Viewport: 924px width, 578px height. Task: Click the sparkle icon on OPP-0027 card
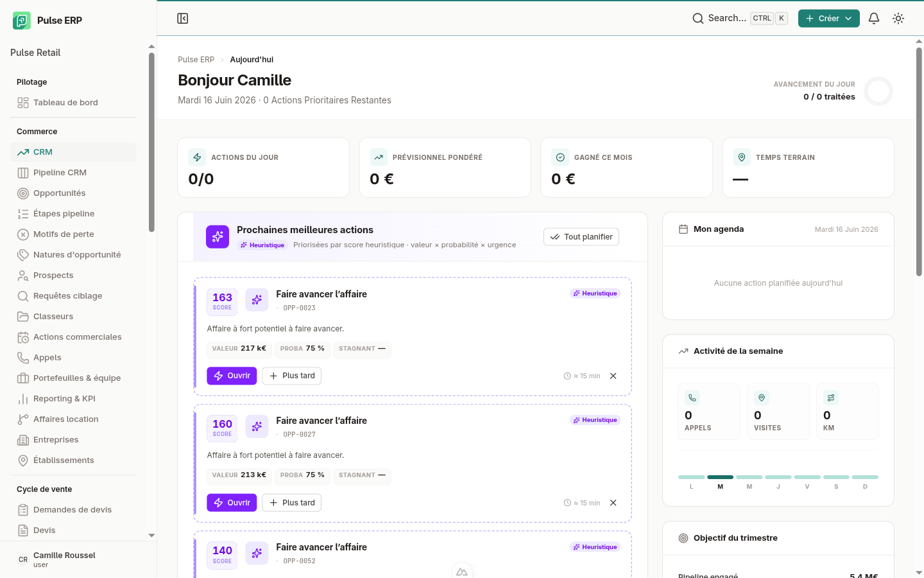(x=257, y=426)
